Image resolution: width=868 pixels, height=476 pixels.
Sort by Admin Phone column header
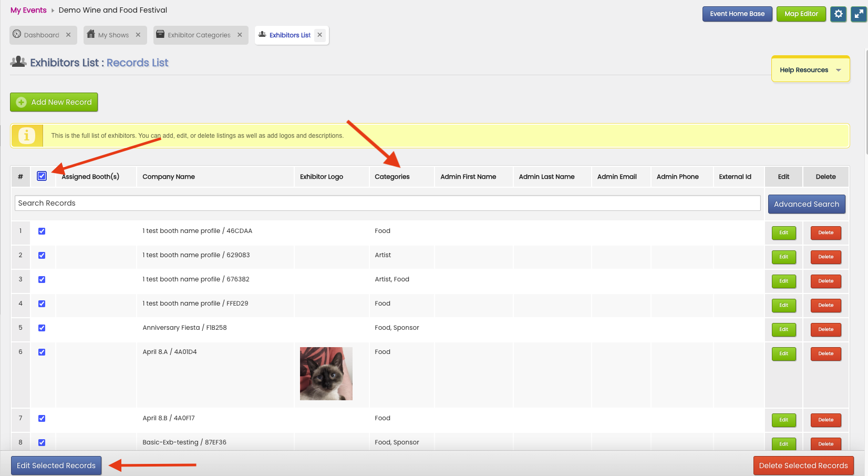(x=677, y=177)
